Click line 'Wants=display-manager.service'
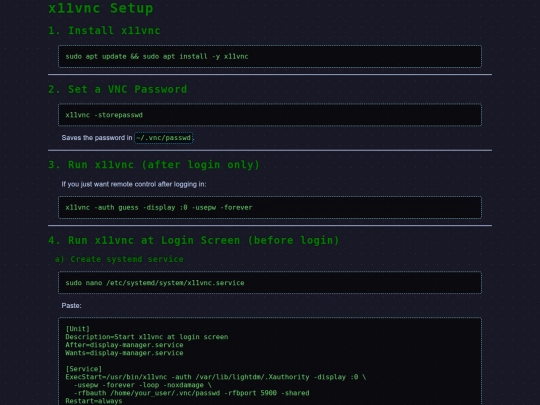The height and width of the screenshot is (405, 540). 124,353
